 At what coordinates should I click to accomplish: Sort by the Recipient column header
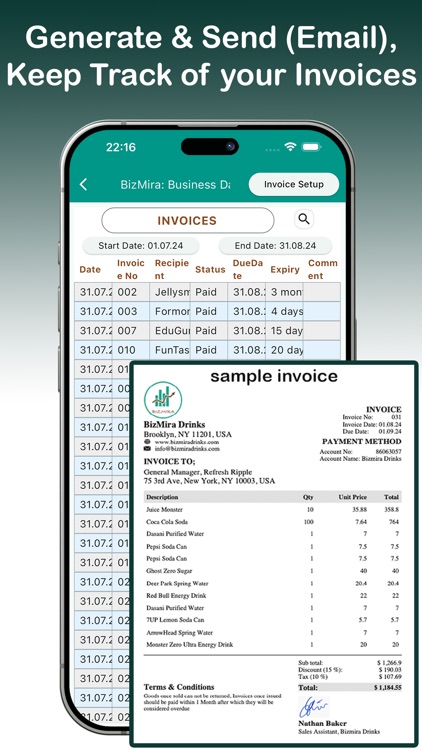pos(171,269)
